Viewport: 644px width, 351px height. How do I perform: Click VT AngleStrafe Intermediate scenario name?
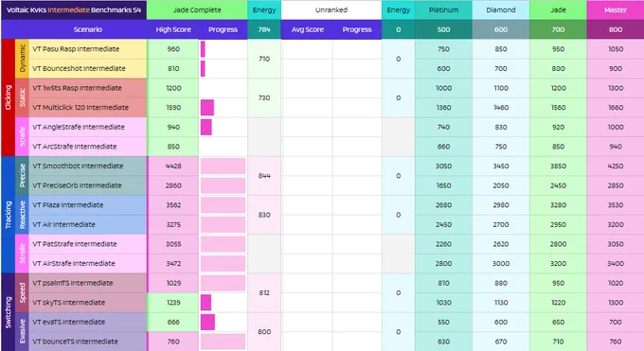click(x=87, y=127)
